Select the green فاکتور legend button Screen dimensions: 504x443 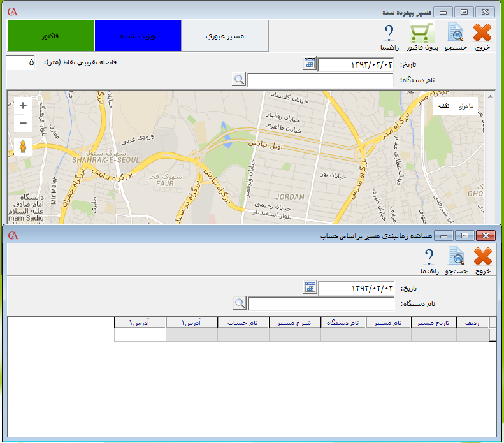51,36
